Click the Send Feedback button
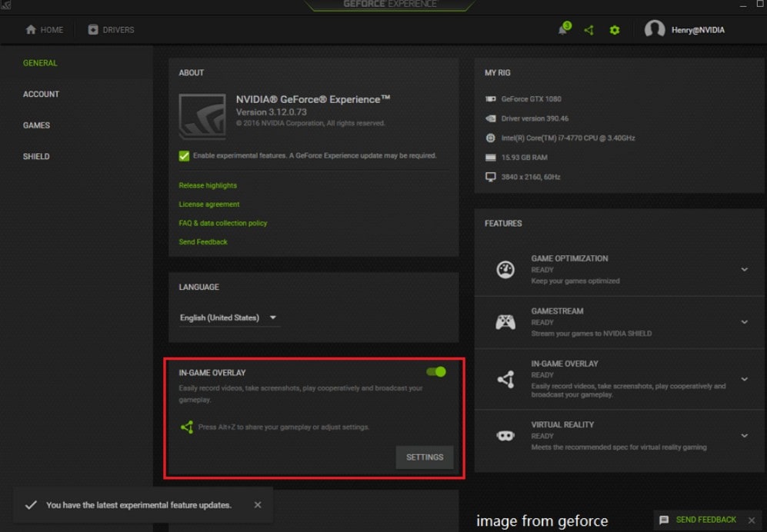 tap(705, 520)
